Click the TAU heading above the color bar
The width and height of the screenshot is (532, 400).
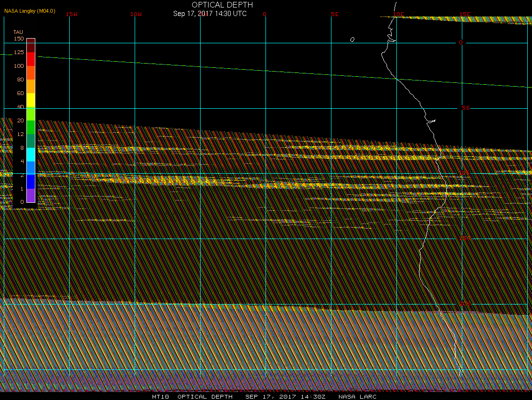[x=18, y=32]
